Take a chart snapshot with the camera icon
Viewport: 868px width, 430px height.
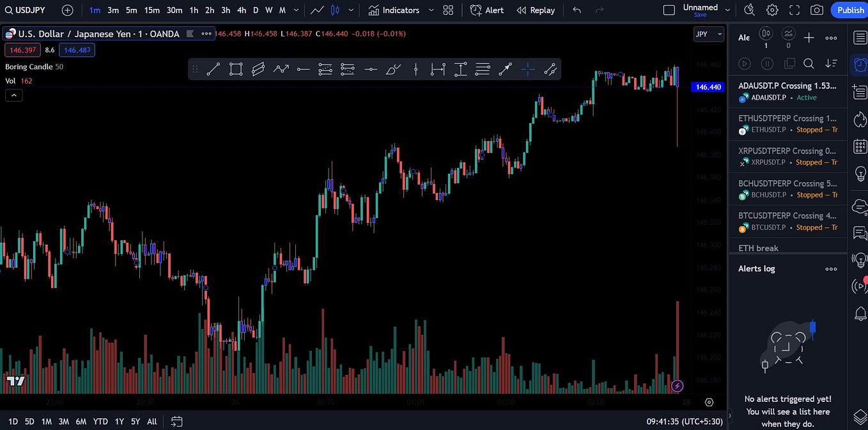pos(818,10)
